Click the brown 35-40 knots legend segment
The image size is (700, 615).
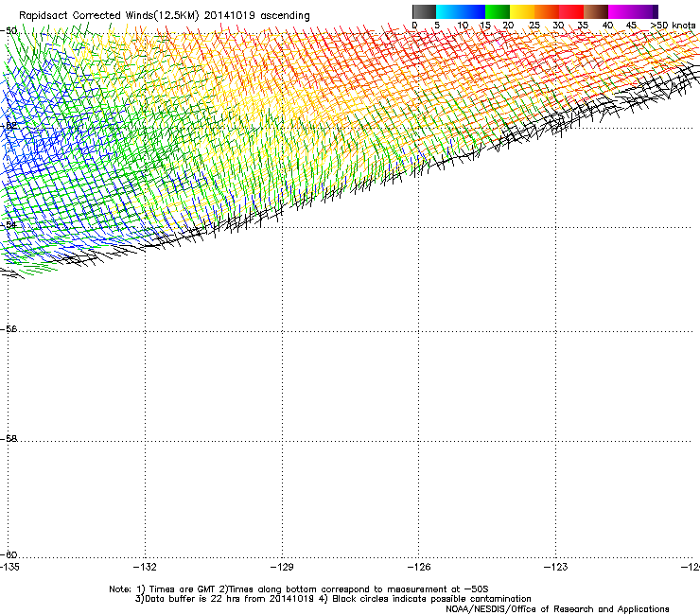coord(596,11)
